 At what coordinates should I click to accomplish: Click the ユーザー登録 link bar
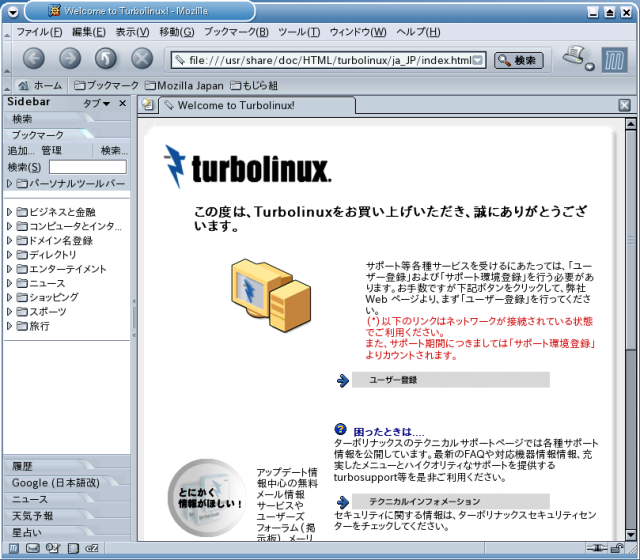(451, 380)
